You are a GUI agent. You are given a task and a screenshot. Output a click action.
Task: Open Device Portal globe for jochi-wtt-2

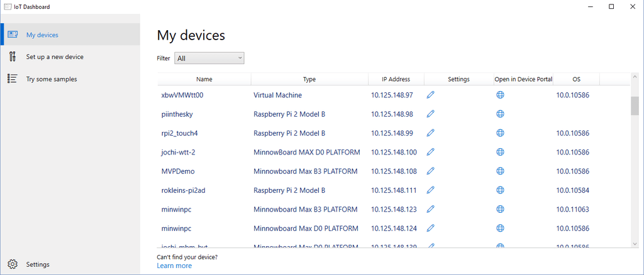point(500,152)
